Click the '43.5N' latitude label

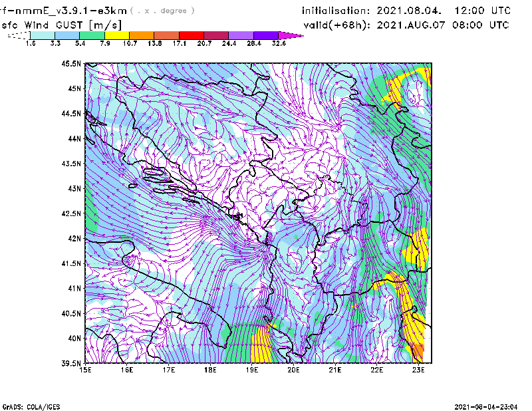[x=71, y=164]
